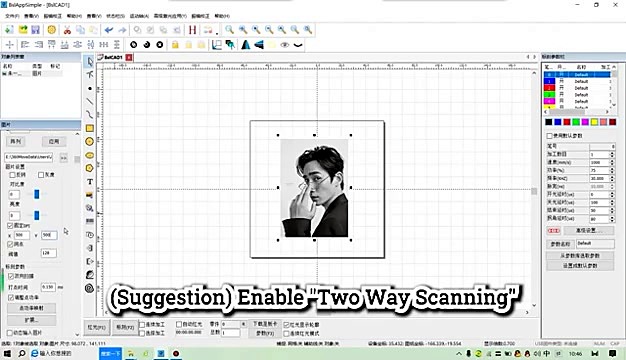Select the arrow pick tool
This screenshot has height=360, width=626.
click(90, 61)
